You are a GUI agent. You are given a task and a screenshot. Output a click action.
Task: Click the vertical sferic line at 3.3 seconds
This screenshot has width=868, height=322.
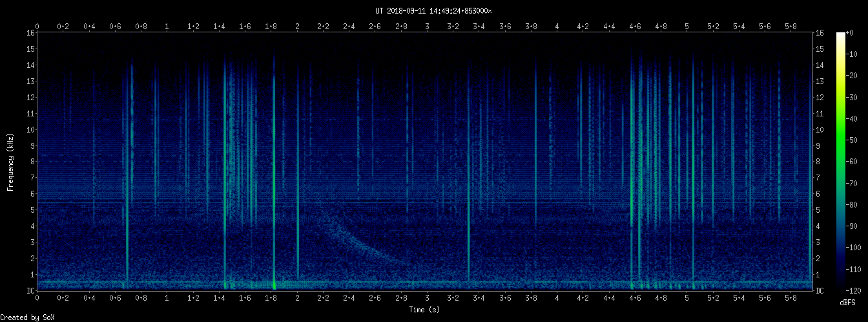(x=469, y=175)
